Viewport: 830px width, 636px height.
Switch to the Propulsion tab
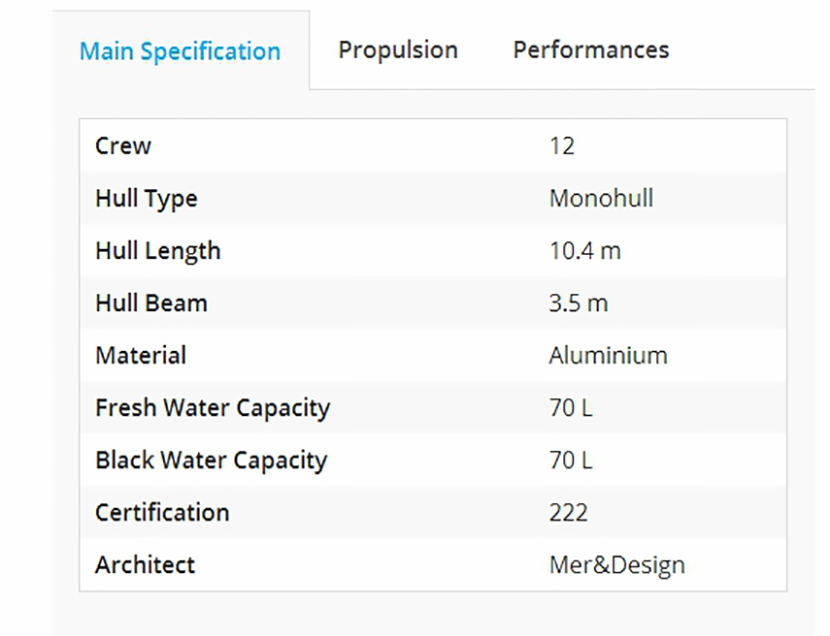pyautogui.click(x=397, y=50)
